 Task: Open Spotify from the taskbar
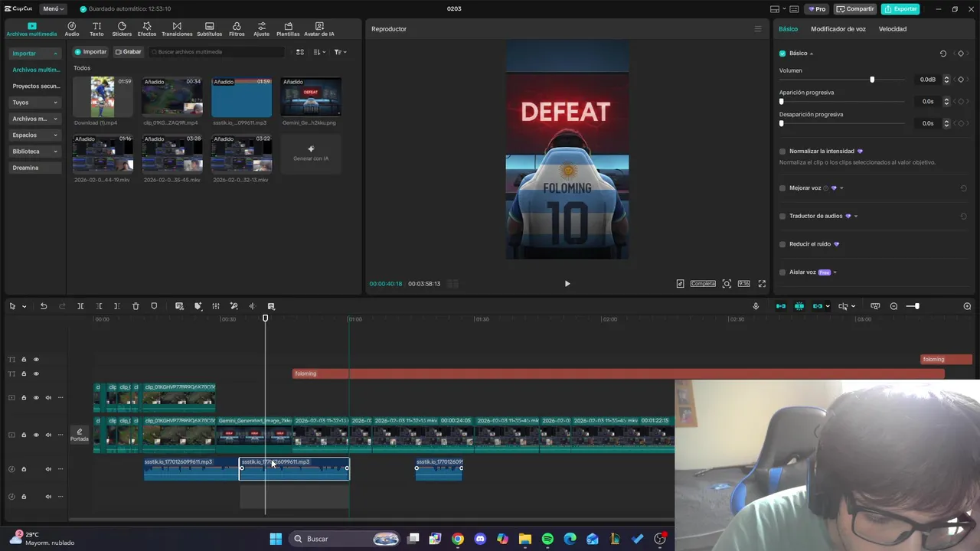547,539
